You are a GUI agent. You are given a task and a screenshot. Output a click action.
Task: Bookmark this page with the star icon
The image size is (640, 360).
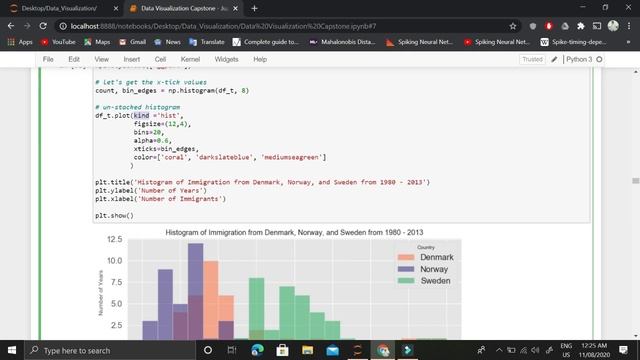pyautogui.click(x=513, y=26)
